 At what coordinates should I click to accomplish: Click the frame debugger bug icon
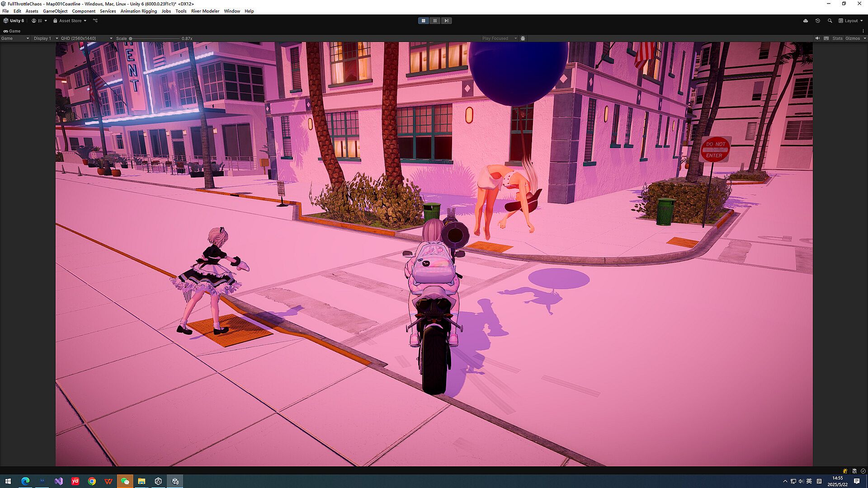[523, 38]
